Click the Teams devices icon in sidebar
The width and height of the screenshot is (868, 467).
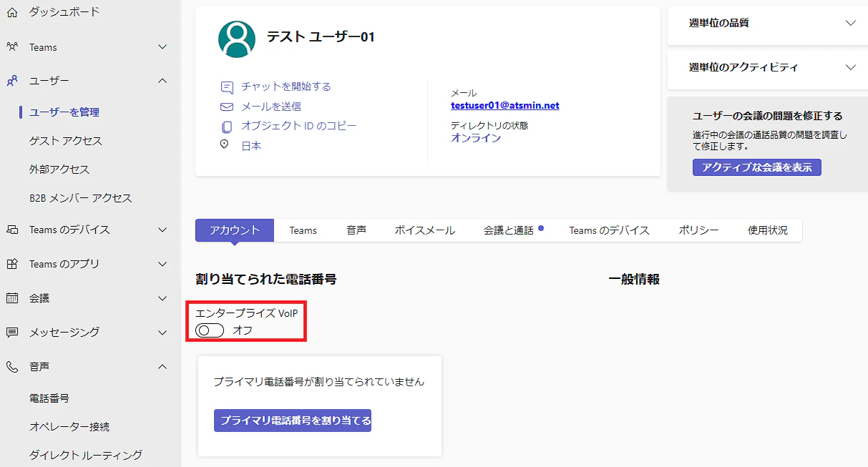coord(12,230)
